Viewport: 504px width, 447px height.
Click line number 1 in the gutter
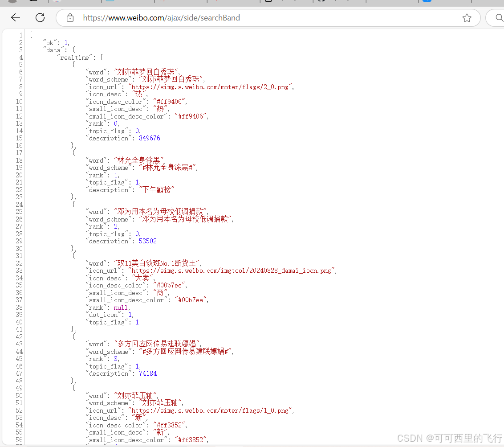21,35
